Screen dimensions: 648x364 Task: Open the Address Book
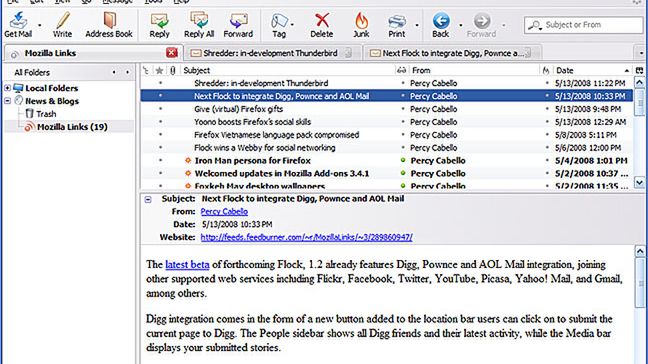click(109, 21)
